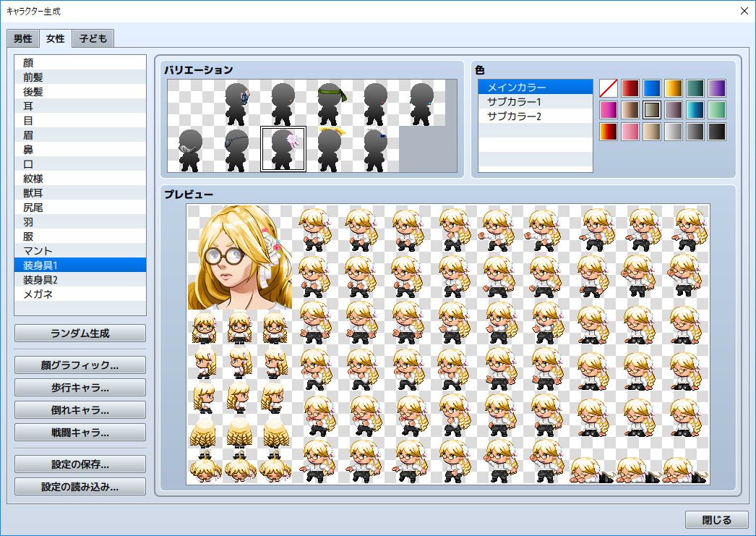Select the pink flower hair accessory variation
The width and height of the screenshot is (756, 536).
point(283,148)
